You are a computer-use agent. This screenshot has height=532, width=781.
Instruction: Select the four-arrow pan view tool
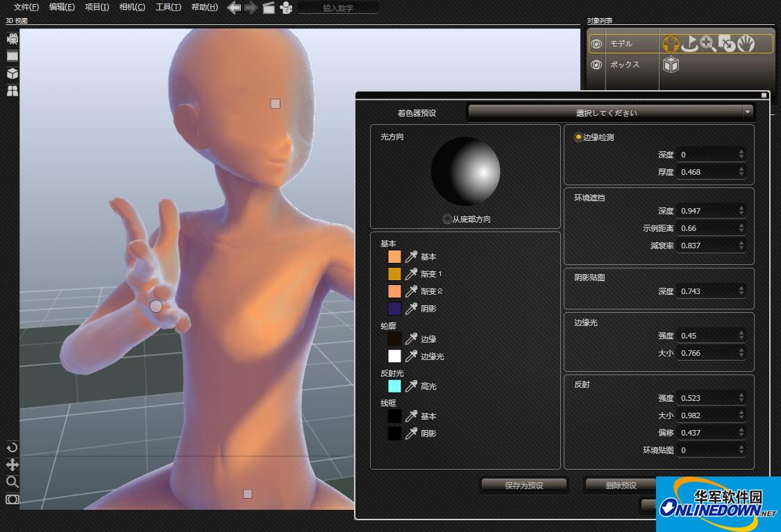(12, 465)
